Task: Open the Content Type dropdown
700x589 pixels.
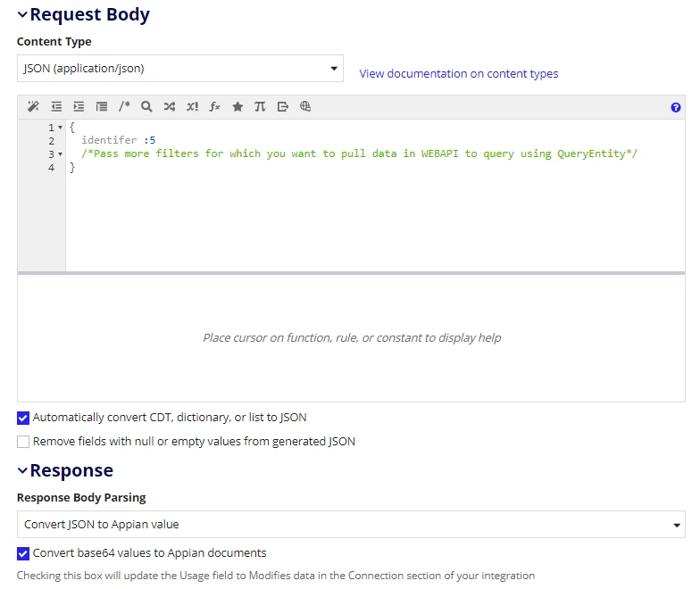Action: (180, 68)
